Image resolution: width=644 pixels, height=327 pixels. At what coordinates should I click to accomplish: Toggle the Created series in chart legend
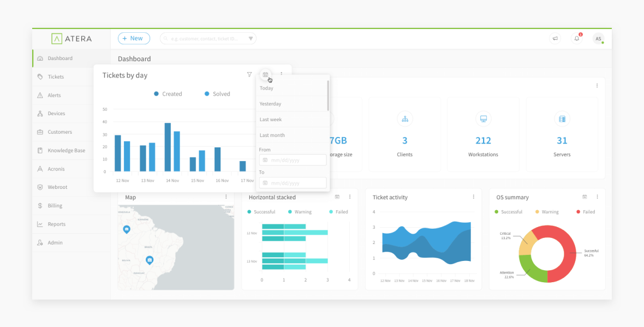click(x=168, y=94)
